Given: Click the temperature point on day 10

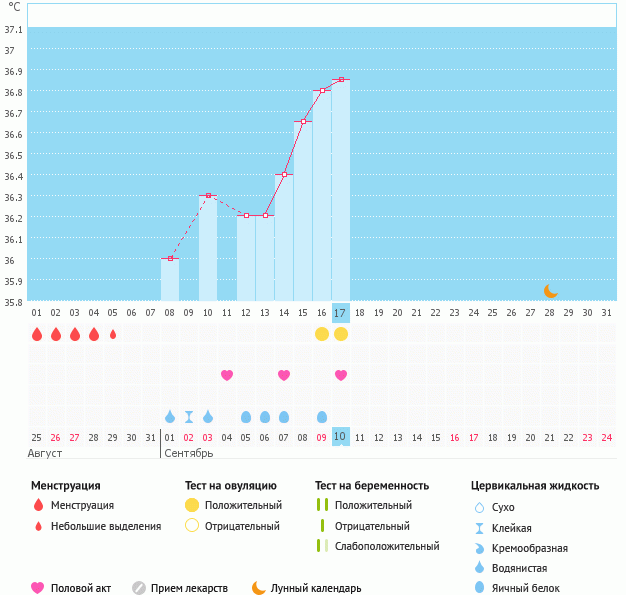Looking at the screenshot, I should point(208,196).
